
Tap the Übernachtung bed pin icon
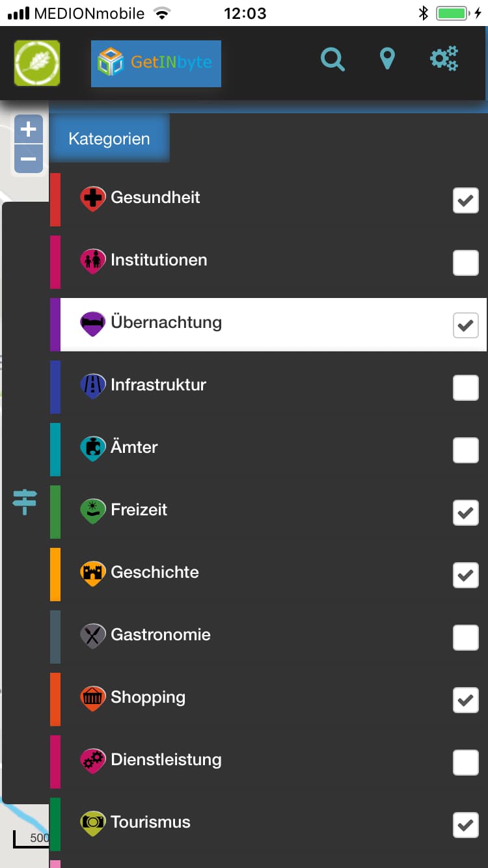[x=92, y=323]
